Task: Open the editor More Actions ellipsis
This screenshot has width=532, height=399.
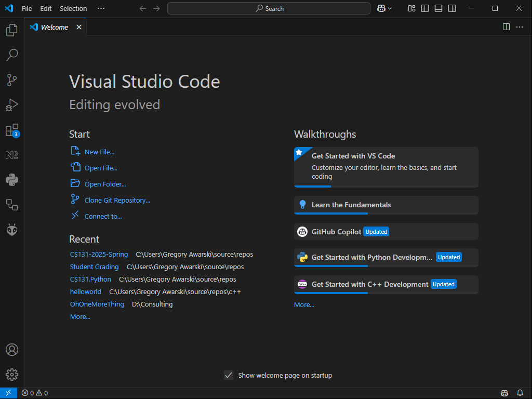Action: [x=520, y=27]
